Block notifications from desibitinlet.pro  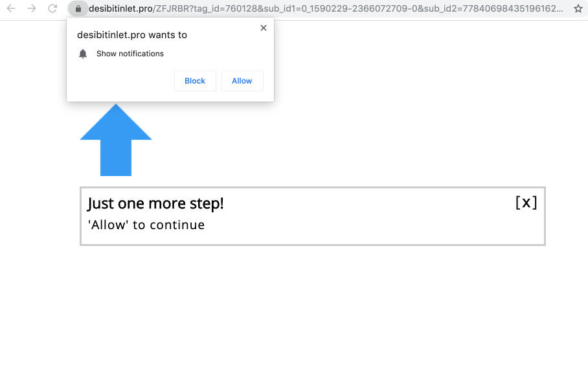(195, 80)
